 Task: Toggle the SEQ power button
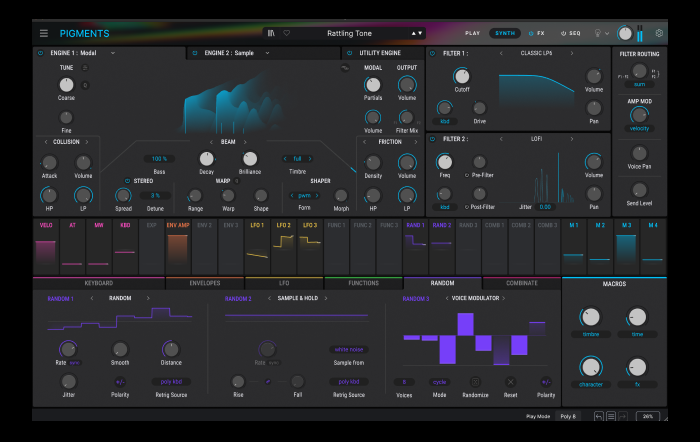[x=563, y=33]
